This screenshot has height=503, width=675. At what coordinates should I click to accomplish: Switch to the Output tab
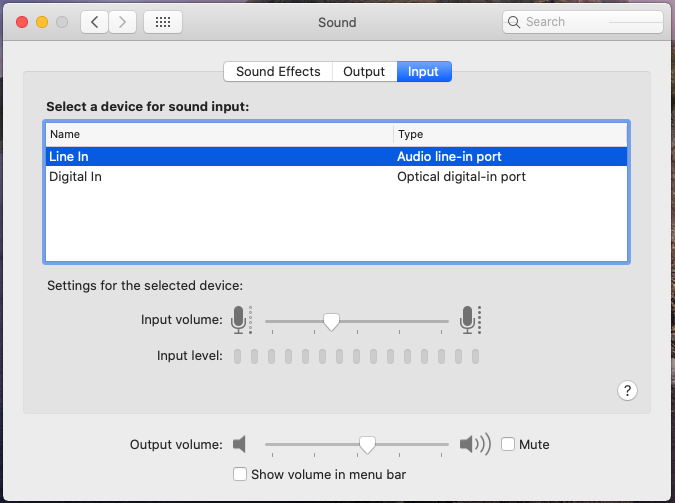click(364, 71)
